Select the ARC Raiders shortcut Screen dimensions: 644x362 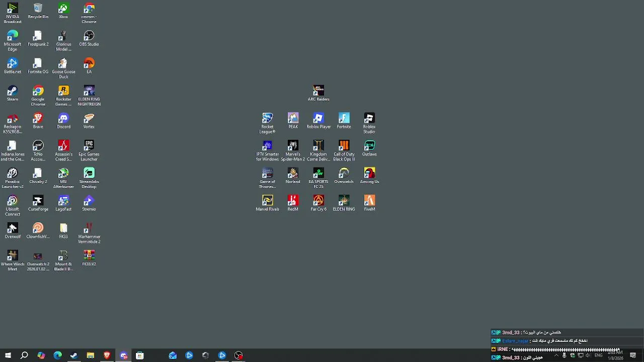click(318, 94)
